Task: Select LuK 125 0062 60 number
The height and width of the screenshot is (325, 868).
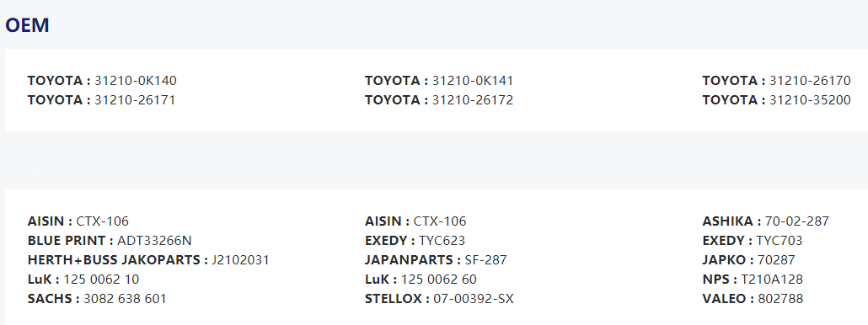Action: point(421,280)
